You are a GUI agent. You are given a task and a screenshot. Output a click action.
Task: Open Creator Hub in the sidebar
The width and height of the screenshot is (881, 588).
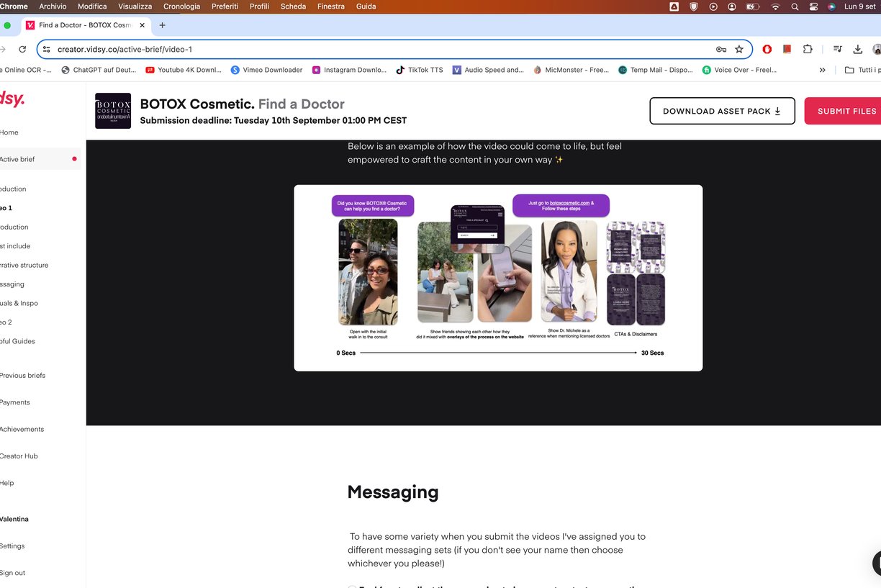tap(19, 456)
